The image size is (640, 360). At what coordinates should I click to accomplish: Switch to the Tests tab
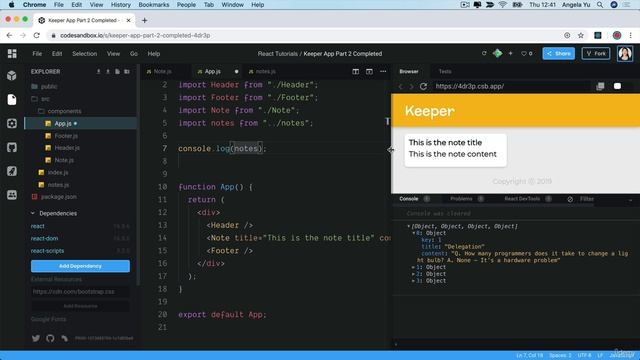pyautogui.click(x=445, y=71)
